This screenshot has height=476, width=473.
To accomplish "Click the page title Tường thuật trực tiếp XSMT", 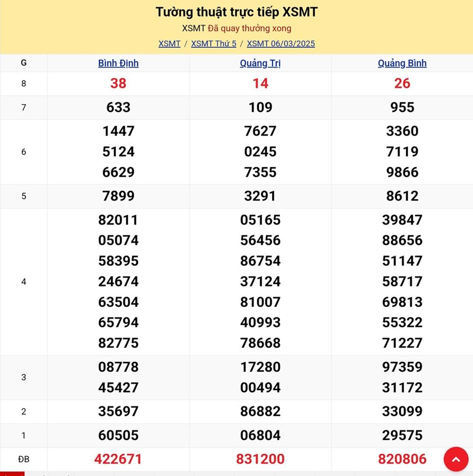I will (x=236, y=12).
